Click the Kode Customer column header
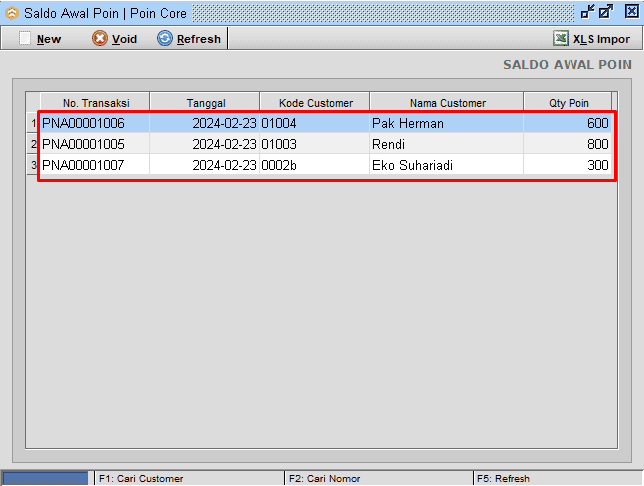This screenshot has width=644, height=486. [315, 103]
